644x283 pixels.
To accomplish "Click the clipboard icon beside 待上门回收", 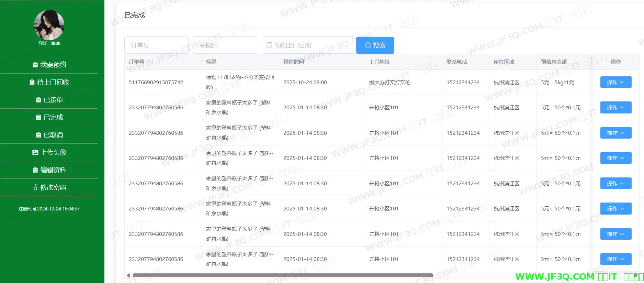I will coord(32,82).
